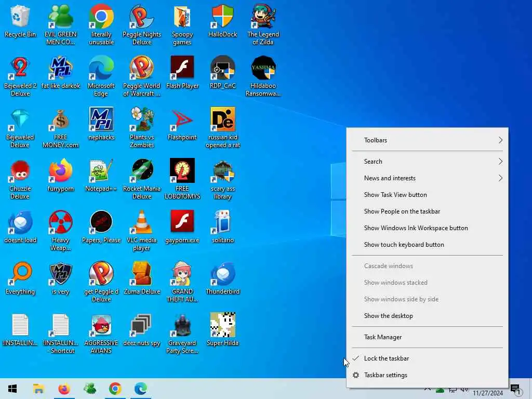Select the Everything search icon
The height and width of the screenshot is (399, 532).
(20, 278)
